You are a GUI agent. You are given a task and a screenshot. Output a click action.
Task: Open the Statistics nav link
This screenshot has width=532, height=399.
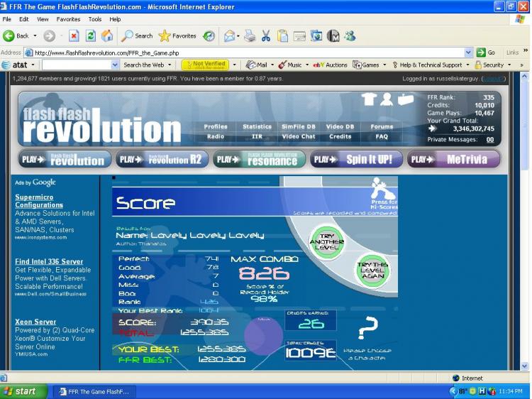pos(257,126)
